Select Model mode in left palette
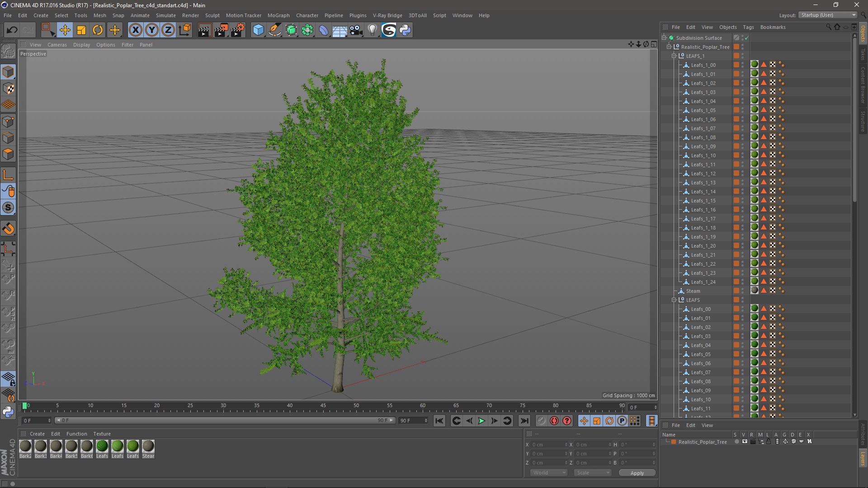 [x=8, y=72]
